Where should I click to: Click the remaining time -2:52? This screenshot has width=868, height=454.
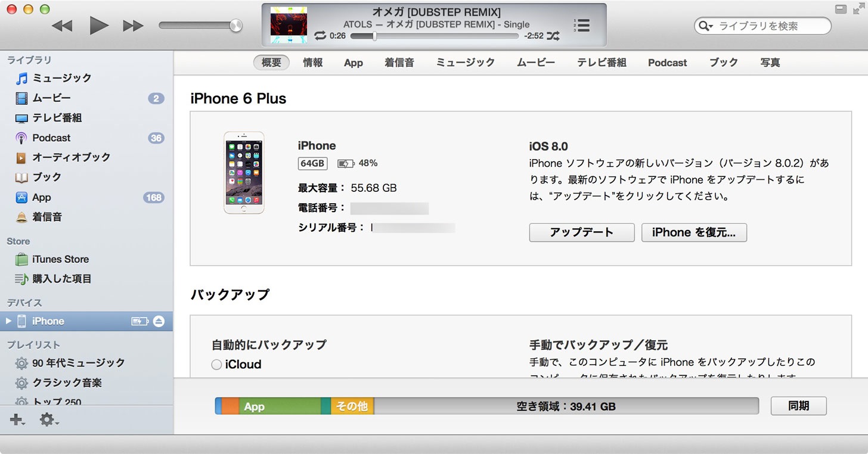(534, 36)
